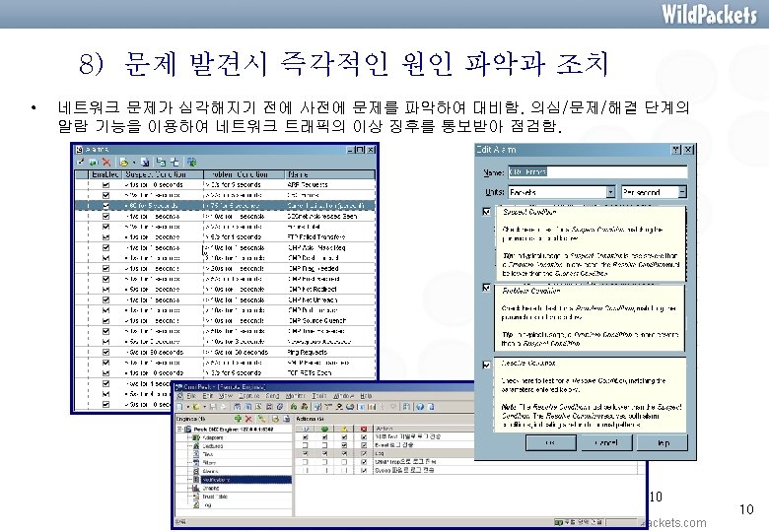
Task: Click the Adapters icon in the engine tree
Action: point(196,437)
